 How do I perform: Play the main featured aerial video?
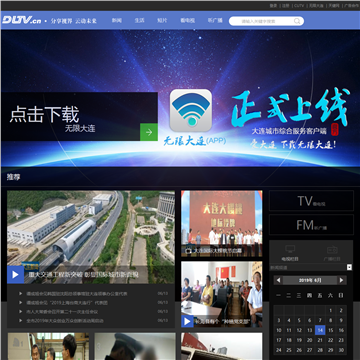tap(15, 275)
